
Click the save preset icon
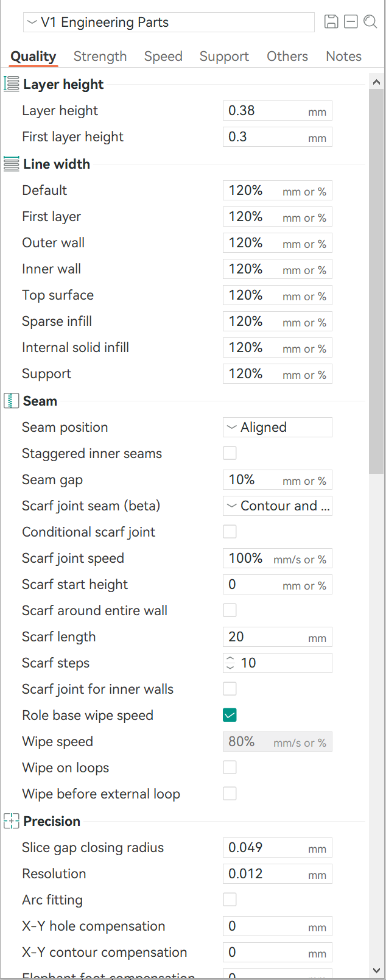331,22
